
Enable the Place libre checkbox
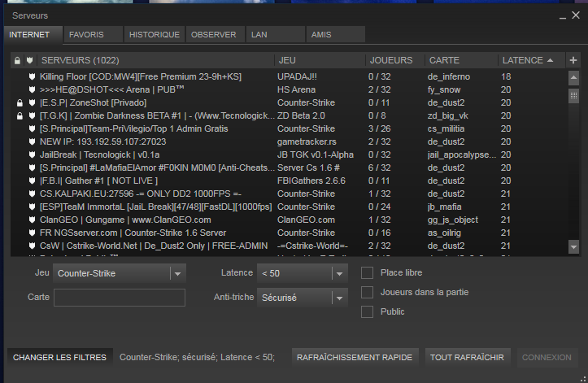pos(367,272)
